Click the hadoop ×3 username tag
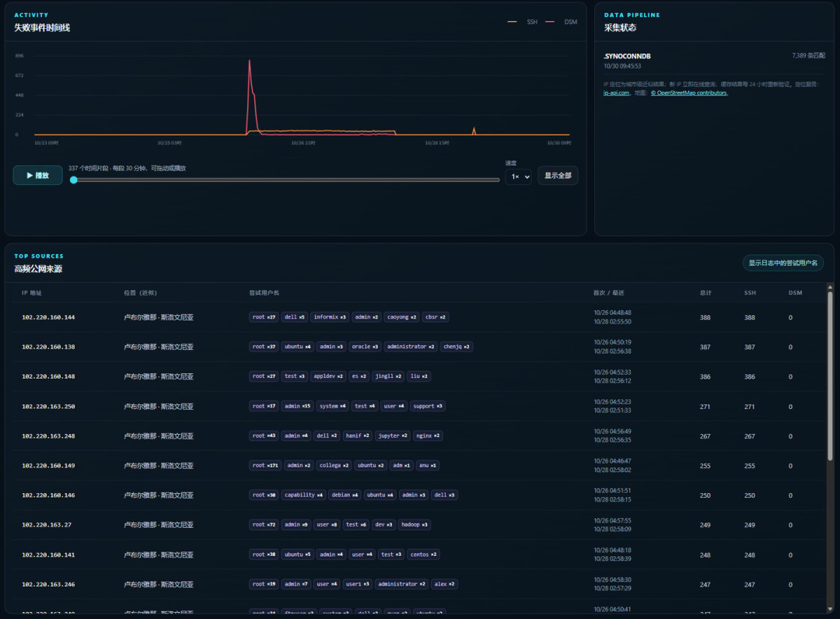This screenshot has width=840, height=619. click(414, 524)
